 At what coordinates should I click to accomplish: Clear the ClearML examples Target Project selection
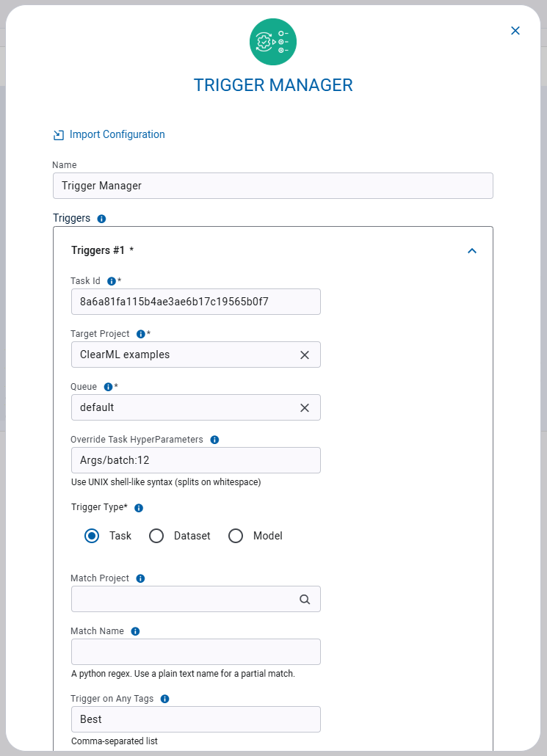pyautogui.click(x=305, y=355)
